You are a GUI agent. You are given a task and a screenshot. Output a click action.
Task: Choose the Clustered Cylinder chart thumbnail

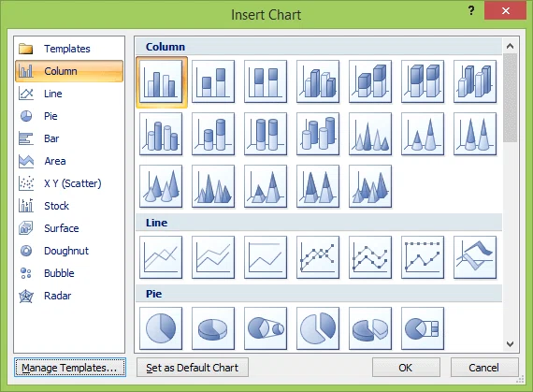coord(161,135)
